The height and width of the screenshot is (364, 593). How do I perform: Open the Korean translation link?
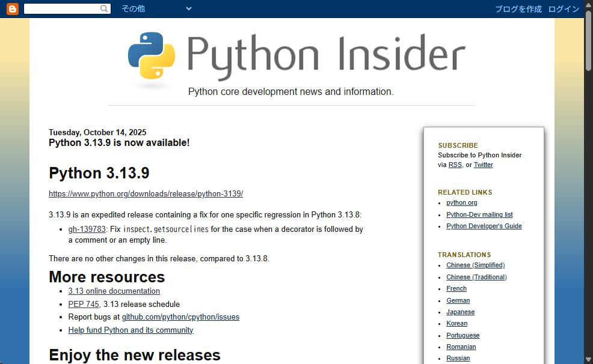coord(456,323)
